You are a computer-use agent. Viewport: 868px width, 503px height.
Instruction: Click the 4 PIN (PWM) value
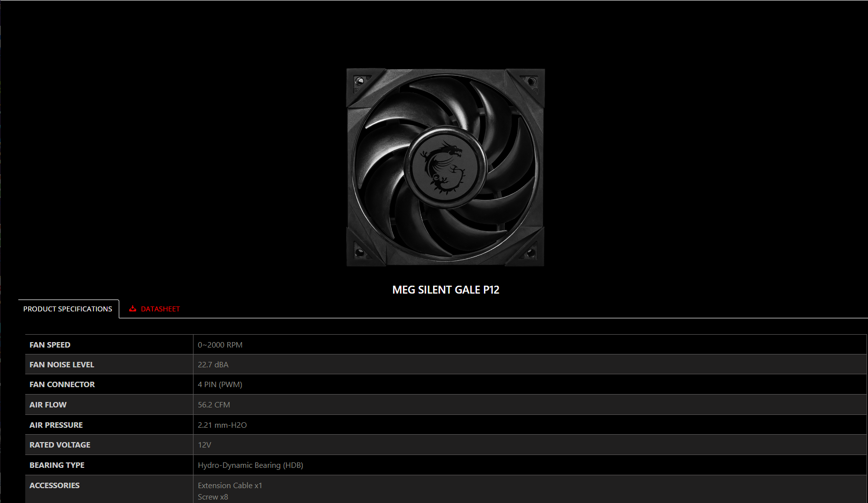pos(220,385)
